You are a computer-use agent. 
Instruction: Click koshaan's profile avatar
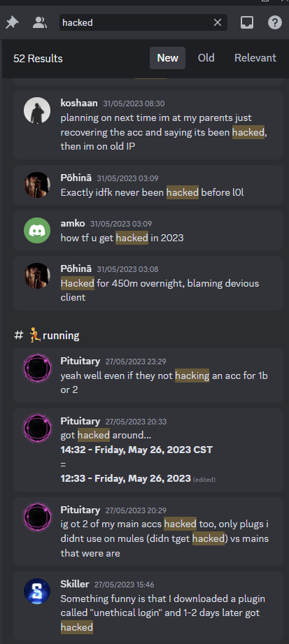37,110
